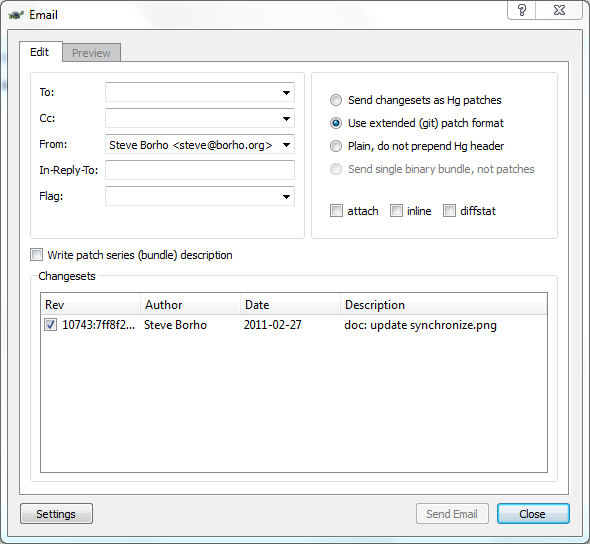Click 'doc: update synchronize.png' description
This screenshot has width=590, height=544.
pyautogui.click(x=420, y=325)
